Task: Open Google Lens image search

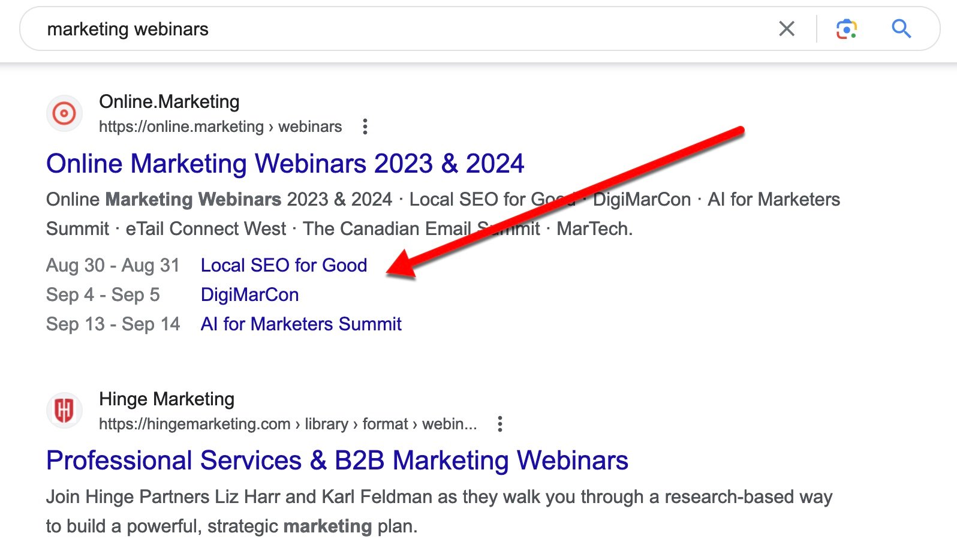Action: coord(846,29)
